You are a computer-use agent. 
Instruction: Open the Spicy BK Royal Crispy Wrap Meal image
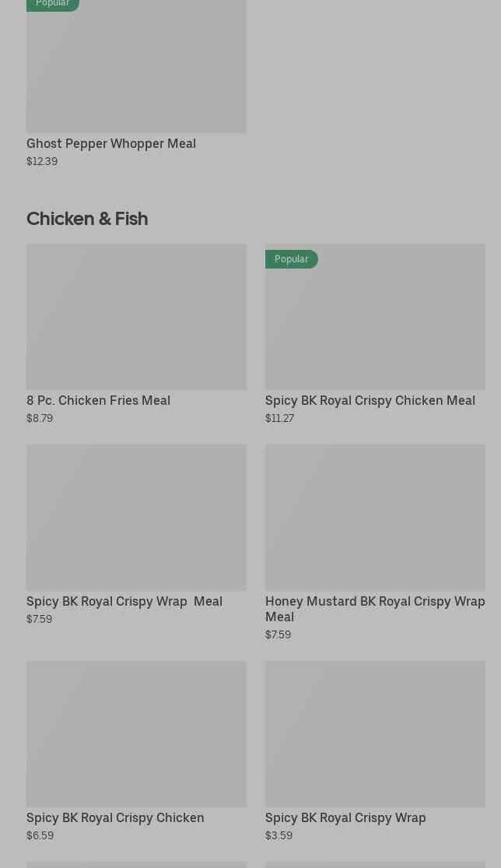pos(136,518)
